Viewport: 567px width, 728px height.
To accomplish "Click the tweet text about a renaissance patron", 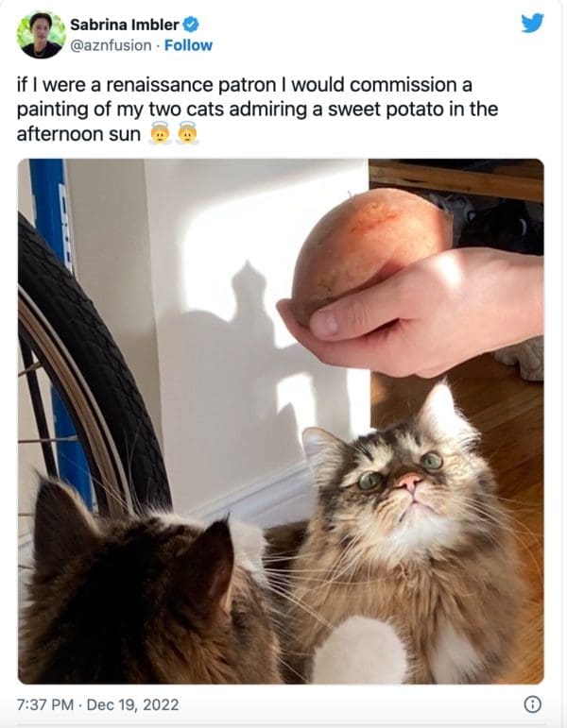I will [257, 110].
